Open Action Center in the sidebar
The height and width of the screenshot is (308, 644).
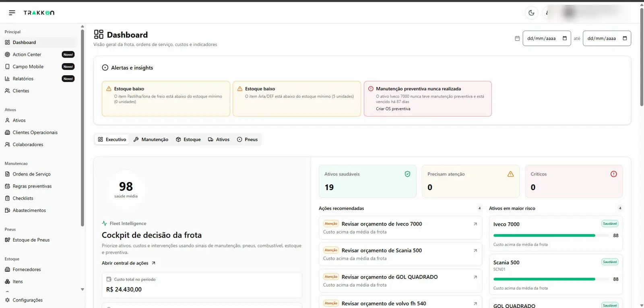[39, 54]
